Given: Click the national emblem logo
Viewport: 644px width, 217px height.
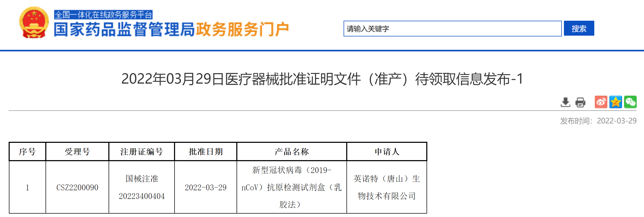Looking at the screenshot, I should point(34,23).
